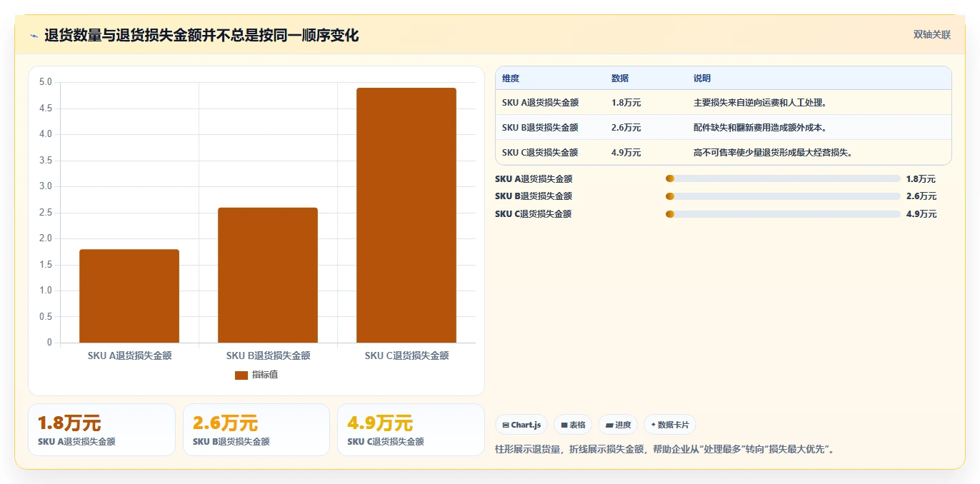Click the 2.6万元 progress value
The image size is (980, 484).
(921, 196)
